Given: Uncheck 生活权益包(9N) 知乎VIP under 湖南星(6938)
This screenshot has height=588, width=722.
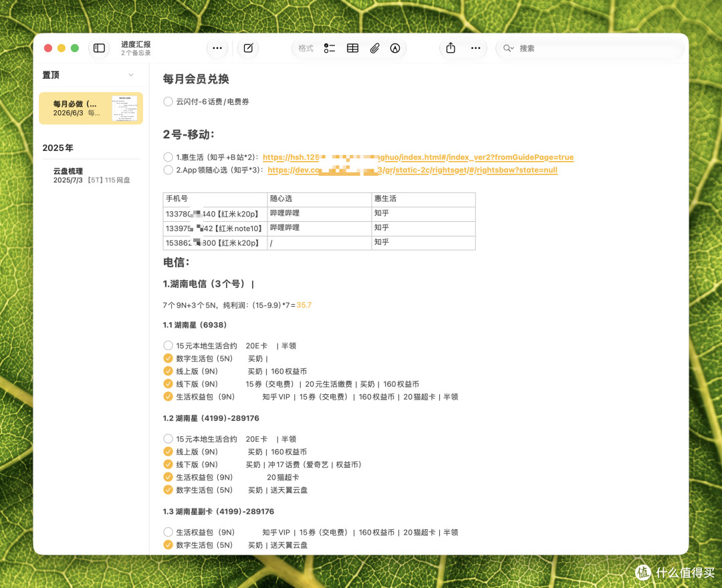Looking at the screenshot, I should tap(168, 397).
